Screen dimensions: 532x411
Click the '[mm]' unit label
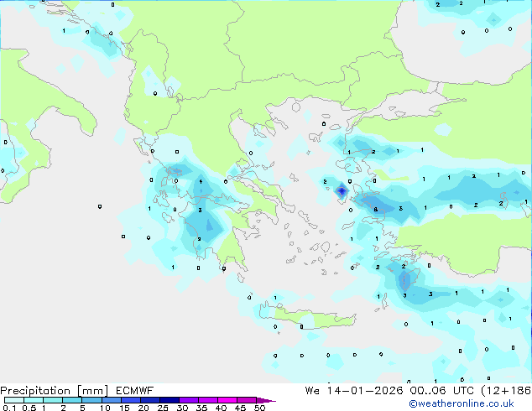[x=92, y=391]
